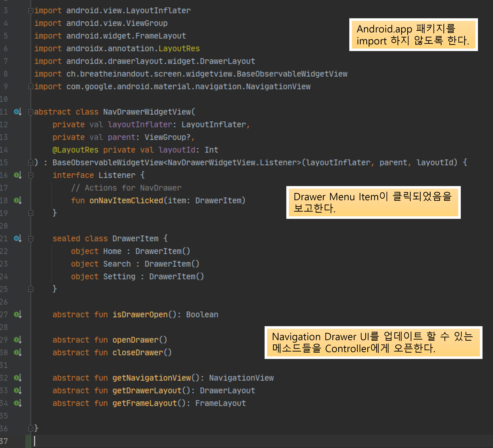
Task: Click gutter icon beside NavDrawerWidgetView class line
Action: click(18, 112)
